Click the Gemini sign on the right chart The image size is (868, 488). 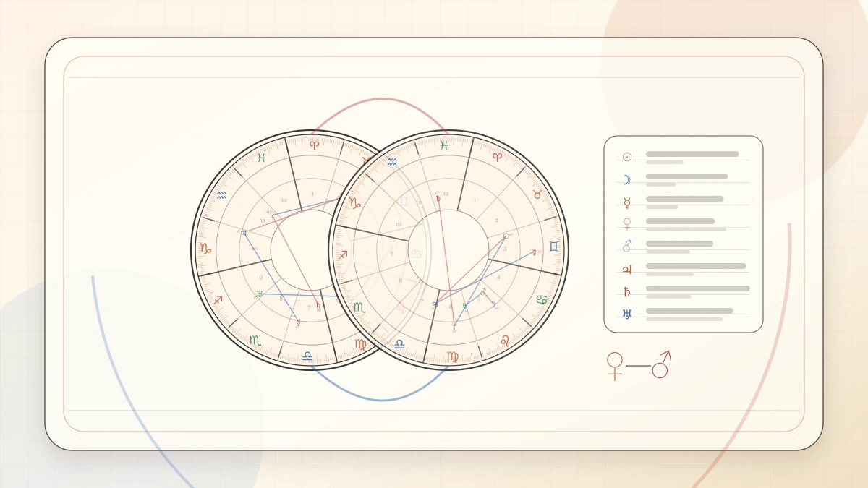click(x=553, y=247)
